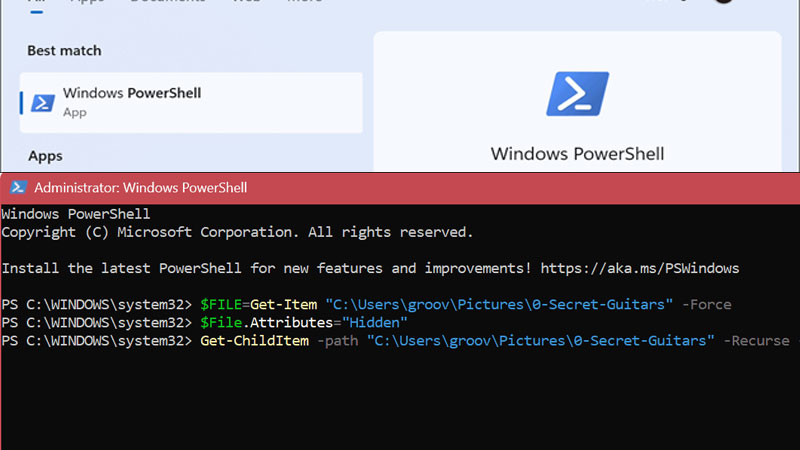Screen dimensions: 800x450
Task: Click the path string in the Get-Item command
Action: click(499, 305)
